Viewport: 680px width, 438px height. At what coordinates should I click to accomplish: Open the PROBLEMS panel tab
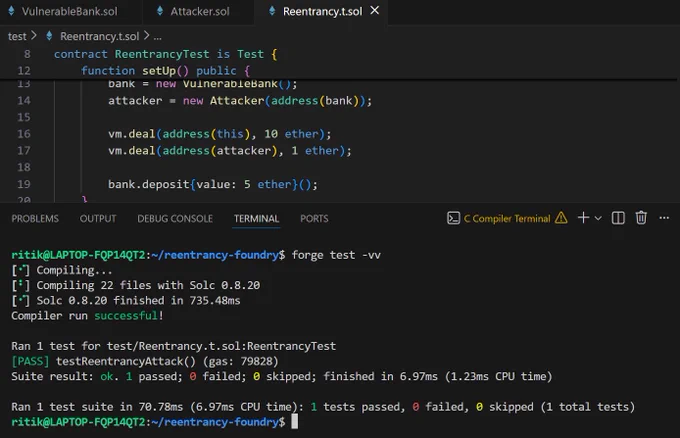[x=35, y=219]
